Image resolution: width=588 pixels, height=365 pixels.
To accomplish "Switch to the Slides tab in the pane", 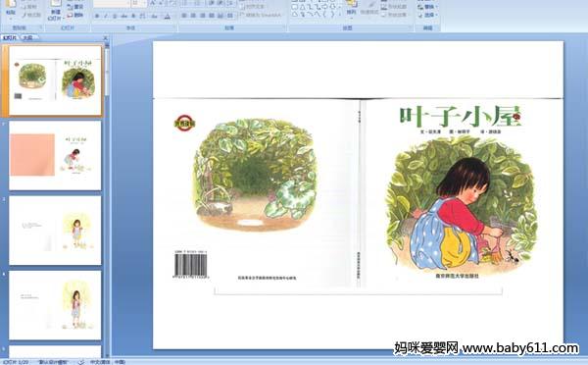I will click(10, 37).
